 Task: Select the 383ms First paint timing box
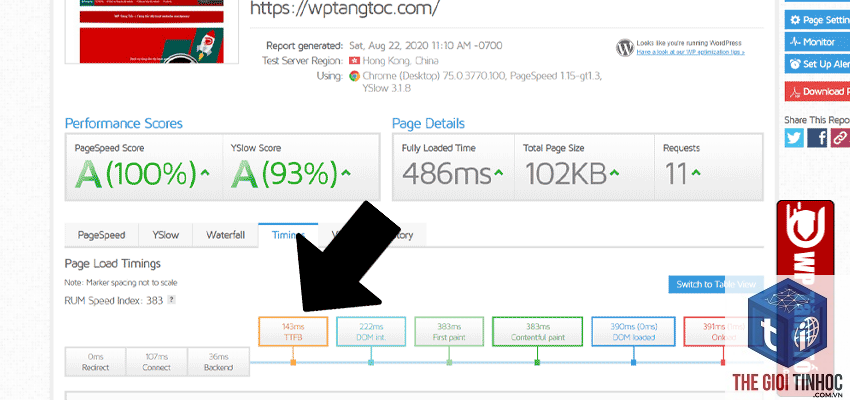(x=449, y=331)
